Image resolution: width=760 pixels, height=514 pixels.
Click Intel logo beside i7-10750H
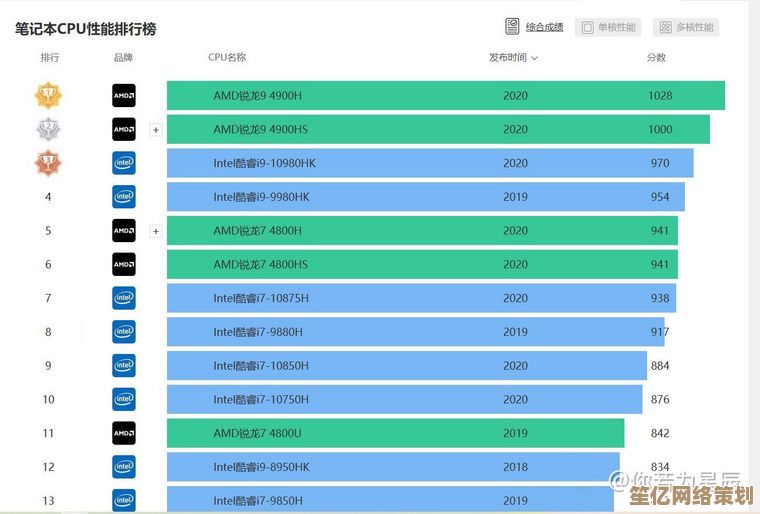(x=124, y=399)
